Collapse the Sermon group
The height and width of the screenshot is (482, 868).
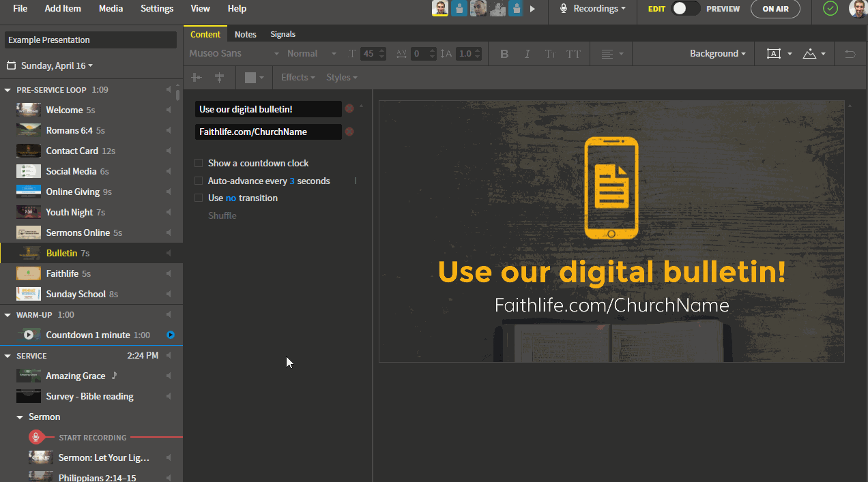20,417
